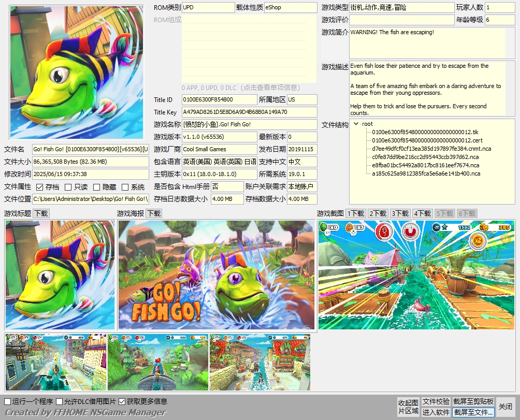Click the 2下载 screenshot download button

(378, 213)
